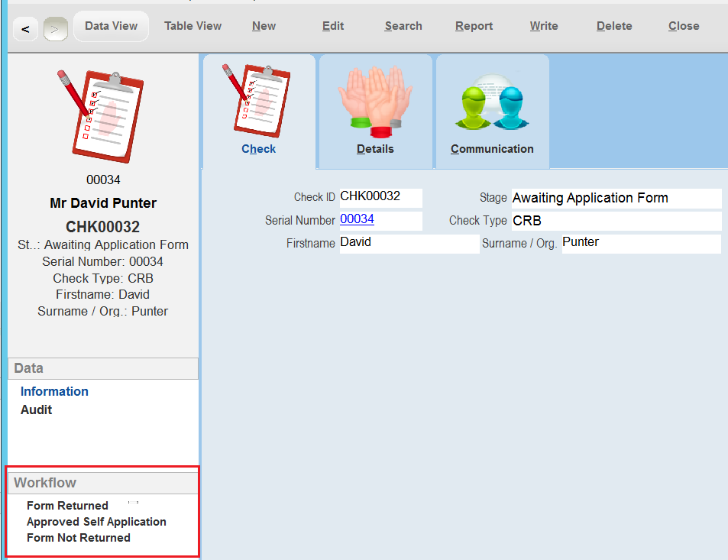Follow the serial number 00034 link
The height and width of the screenshot is (560, 728).
358,219
